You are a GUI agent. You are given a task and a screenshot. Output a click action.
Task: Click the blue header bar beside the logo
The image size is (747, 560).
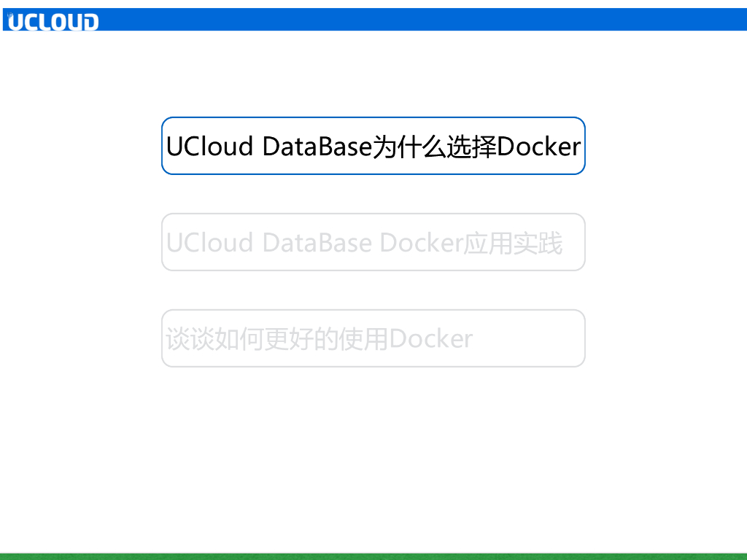coord(423,19)
